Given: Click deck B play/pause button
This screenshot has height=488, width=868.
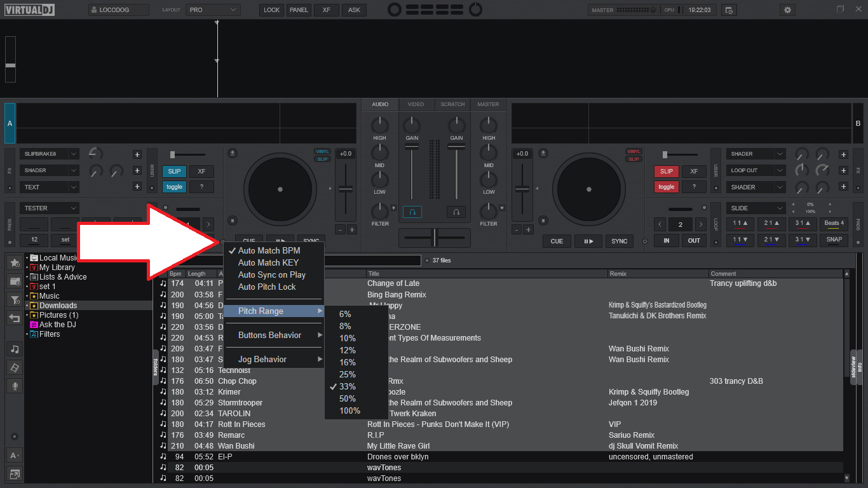Looking at the screenshot, I should coord(588,241).
